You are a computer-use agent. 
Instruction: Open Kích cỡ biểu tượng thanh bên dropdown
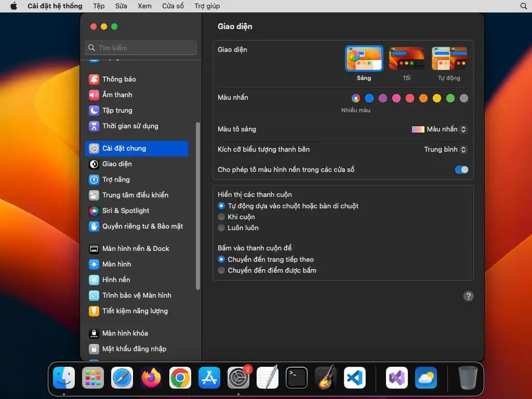[445, 150]
